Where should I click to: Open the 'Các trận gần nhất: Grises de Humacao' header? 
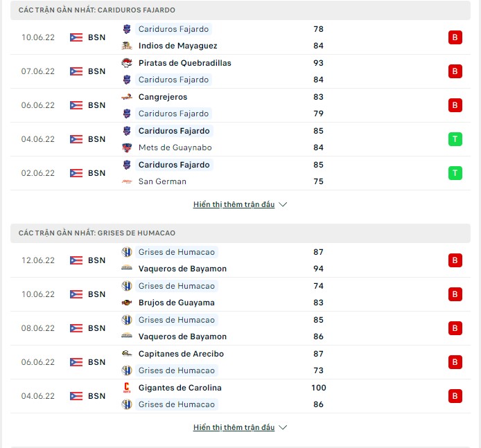tap(240, 233)
